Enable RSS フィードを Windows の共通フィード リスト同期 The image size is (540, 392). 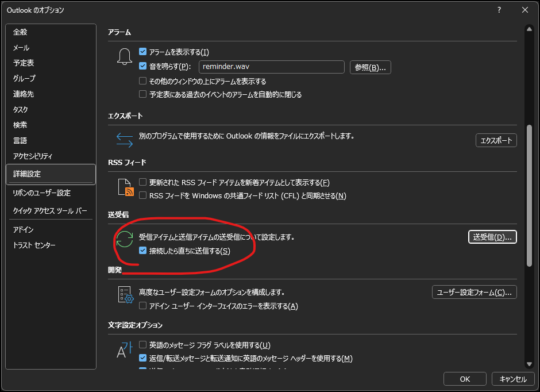[142, 195]
